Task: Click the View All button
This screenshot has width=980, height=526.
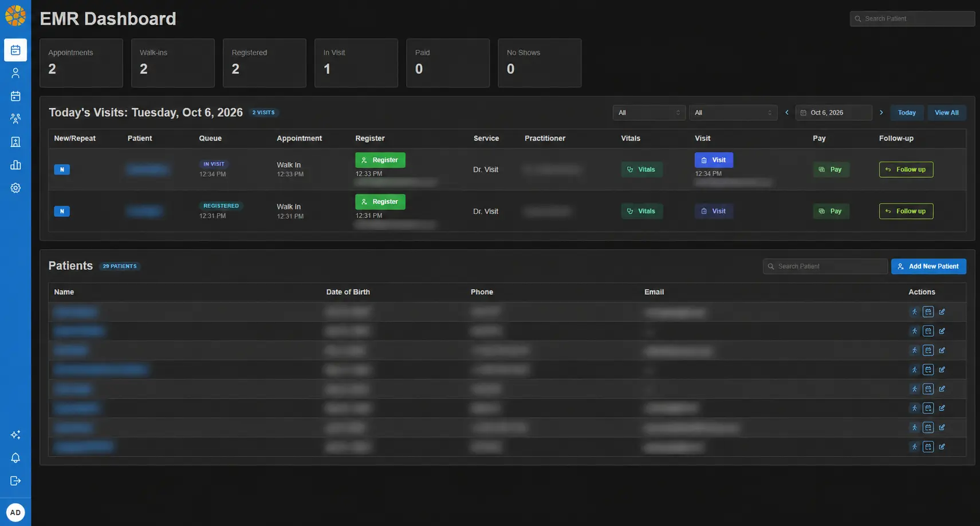Action: (x=947, y=113)
